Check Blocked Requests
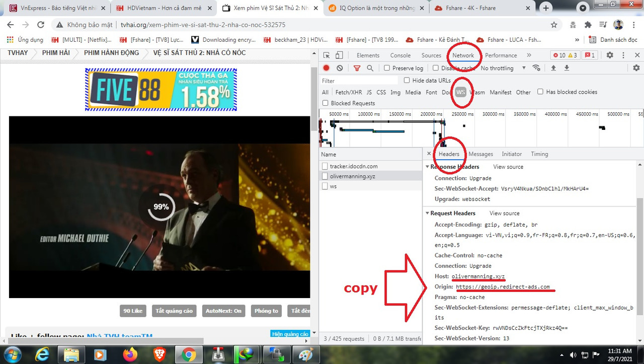Screen dimensions: 644x364 pyautogui.click(x=326, y=103)
